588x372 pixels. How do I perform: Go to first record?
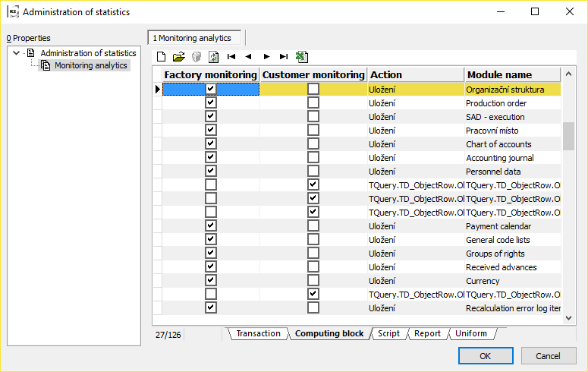(x=231, y=56)
